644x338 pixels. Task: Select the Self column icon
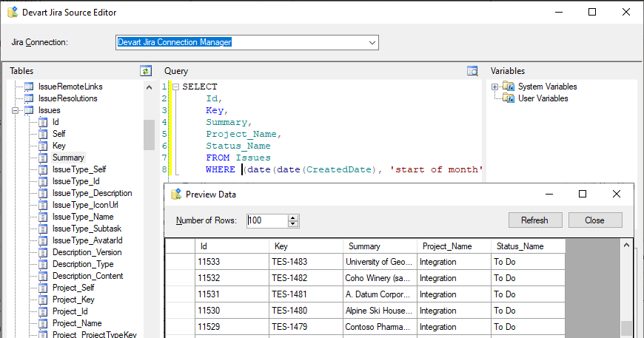point(43,134)
